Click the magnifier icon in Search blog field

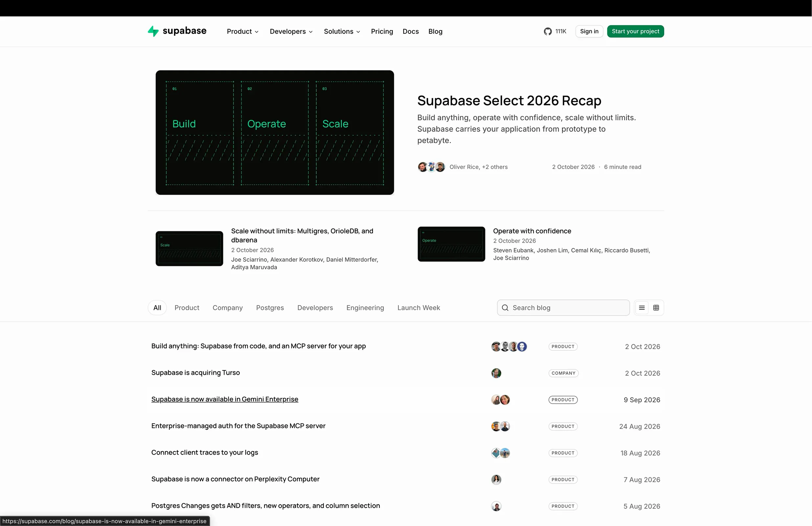tap(505, 308)
